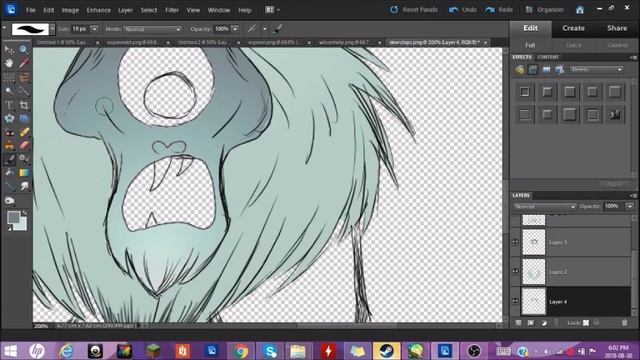
Task: Click Reset Panels button
Action: [x=414, y=10]
